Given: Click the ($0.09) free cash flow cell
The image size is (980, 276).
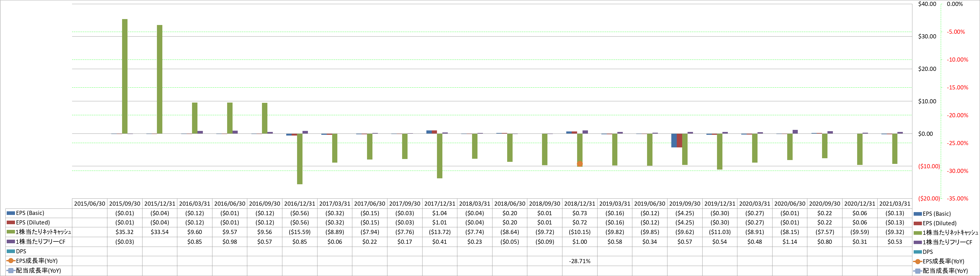Looking at the screenshot, I should click(x=545, y=242).
